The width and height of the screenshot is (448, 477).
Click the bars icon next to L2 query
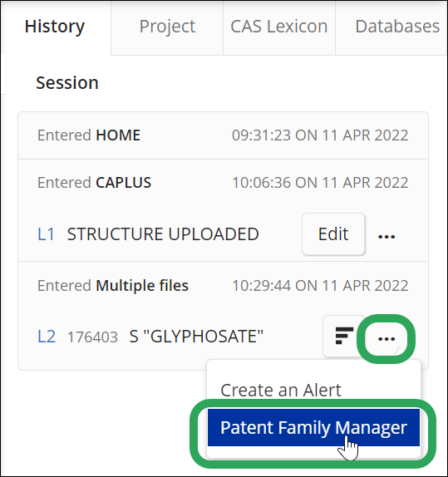pyautogui.click(x=344, y=336)
